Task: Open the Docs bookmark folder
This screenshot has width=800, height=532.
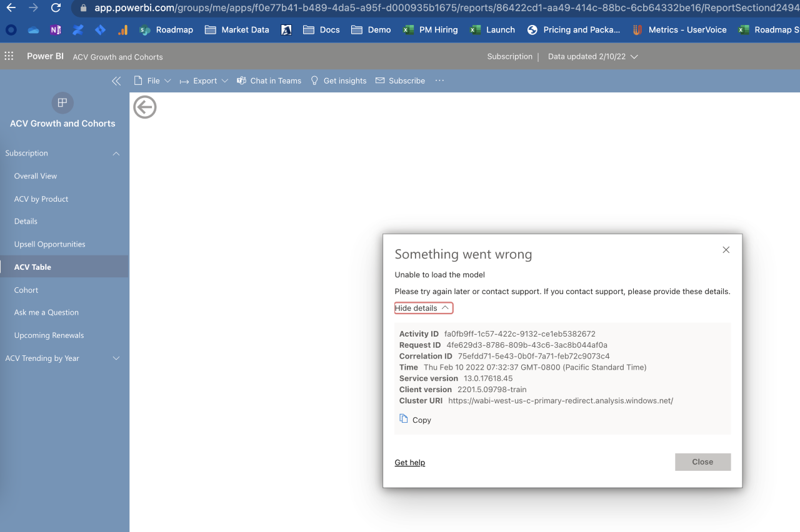Action: point(321,30)
